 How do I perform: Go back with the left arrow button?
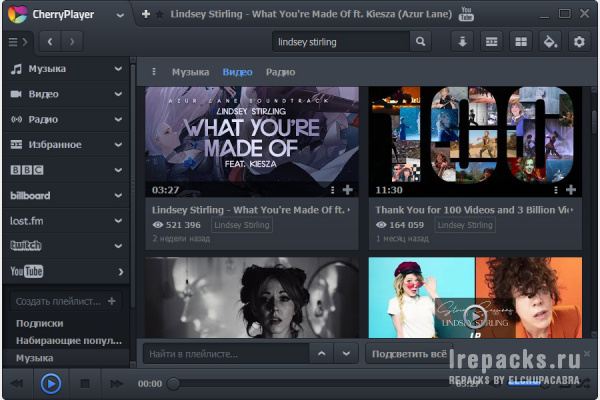tap(50, 41)
